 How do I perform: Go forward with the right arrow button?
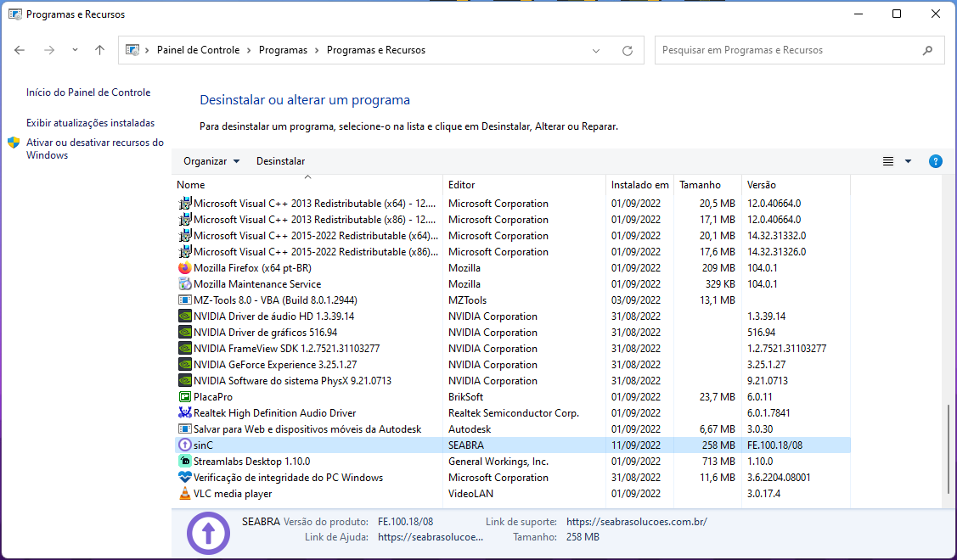click(x=49, y=50)
